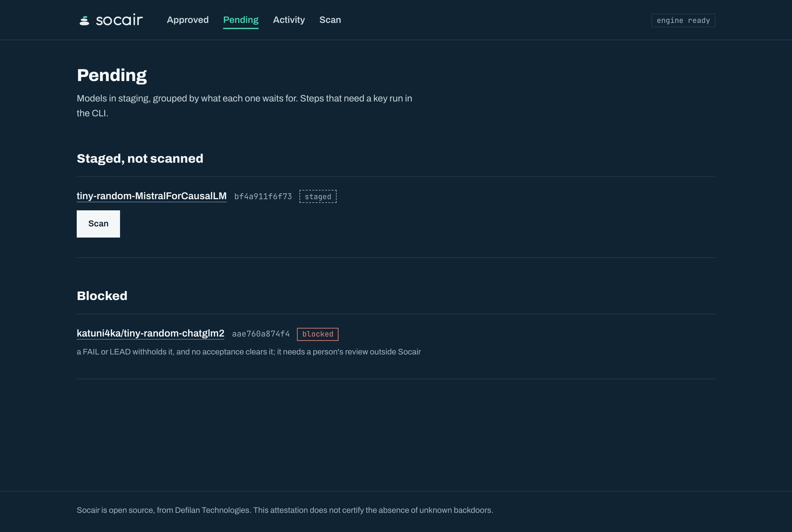
Task: Click the Staged, not scanned heading
Action: [x=140, y=159]
